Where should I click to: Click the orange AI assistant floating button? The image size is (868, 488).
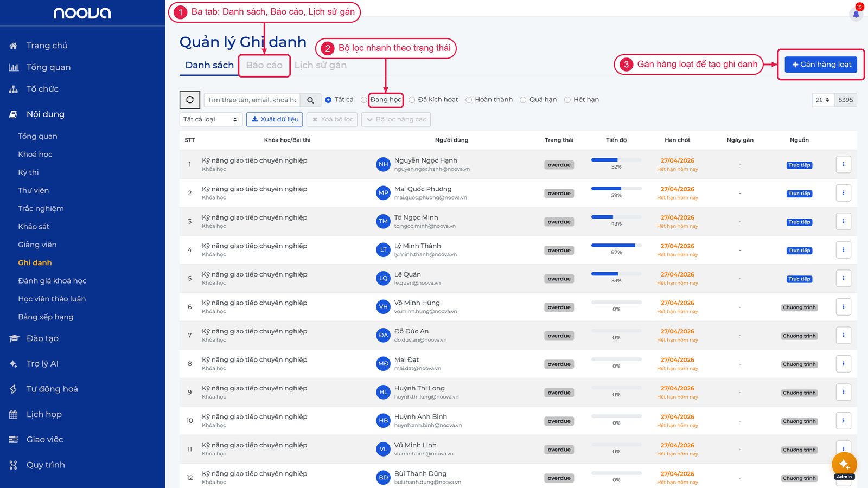[x=844, y=464]
